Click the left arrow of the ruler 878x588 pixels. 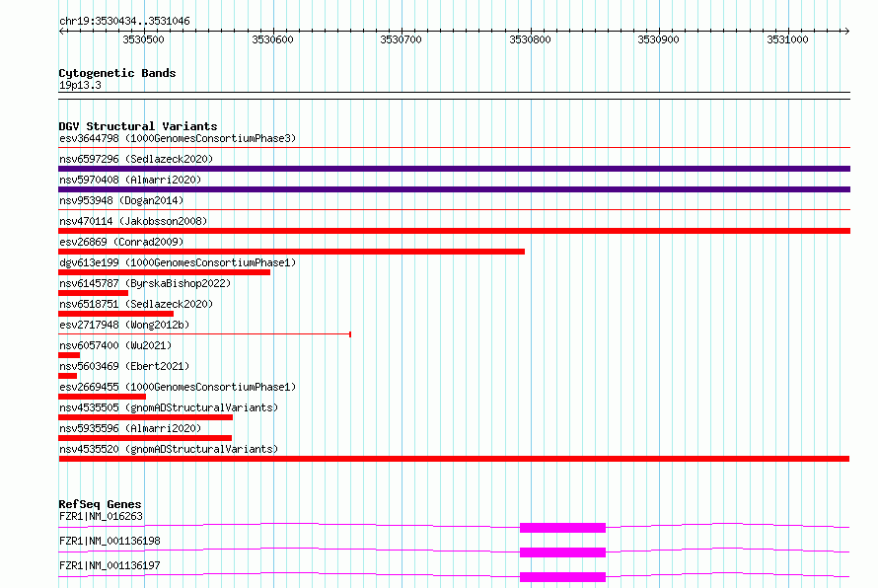(x=61, y=31)
